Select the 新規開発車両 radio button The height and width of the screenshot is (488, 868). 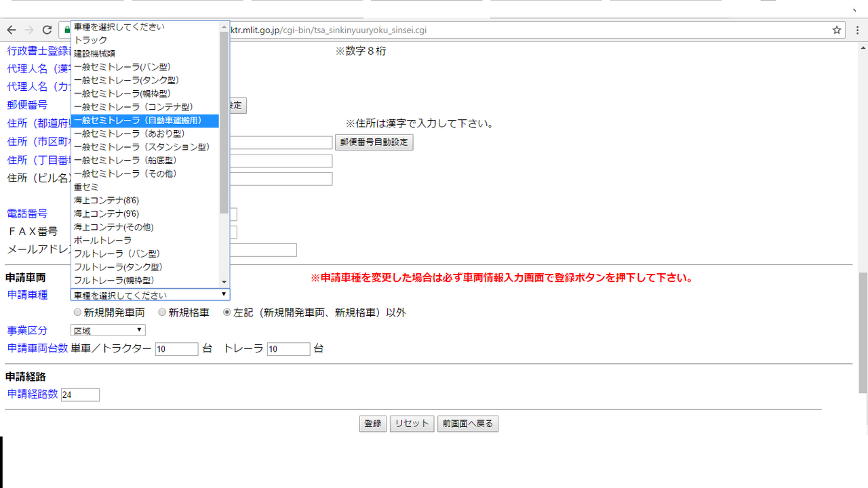tap(77, 313)
